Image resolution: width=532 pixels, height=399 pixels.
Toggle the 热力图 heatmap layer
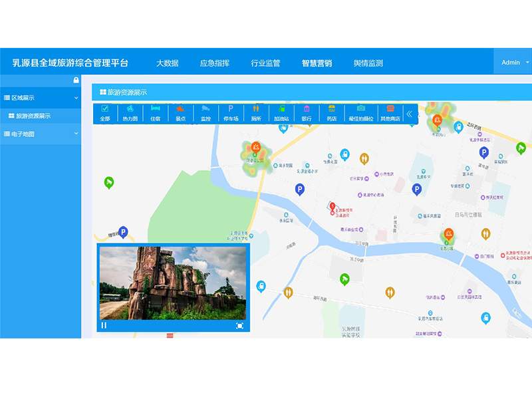130,113
